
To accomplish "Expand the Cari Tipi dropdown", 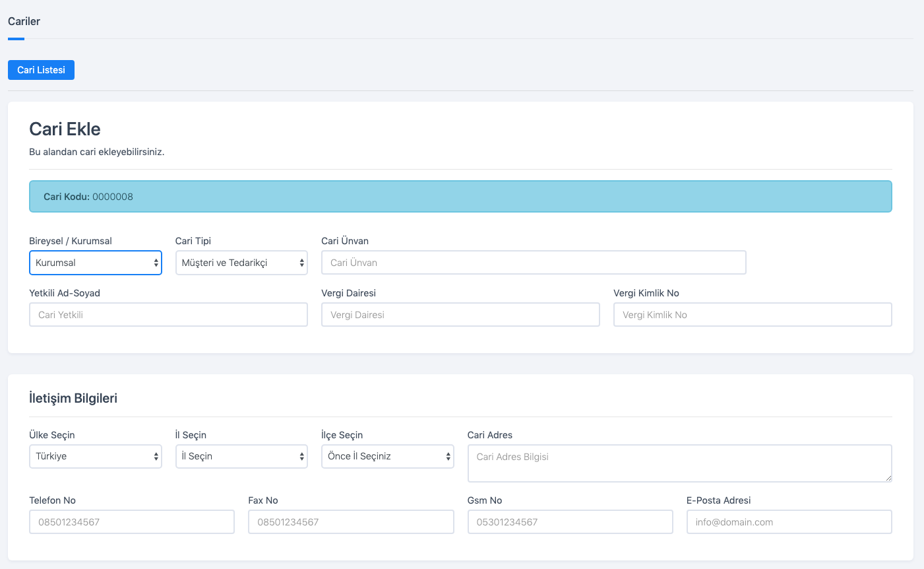I will (x=241, y=263).
